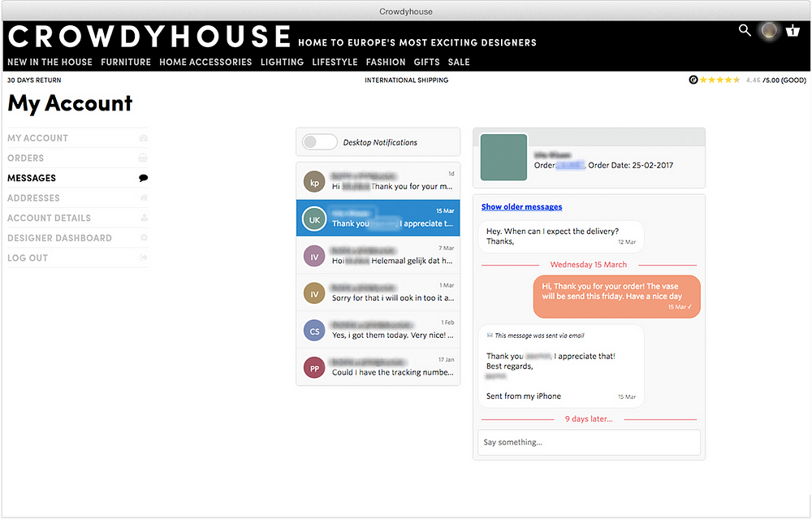Click the 'IV' avatar dated 1 Mar

(314, 293)
